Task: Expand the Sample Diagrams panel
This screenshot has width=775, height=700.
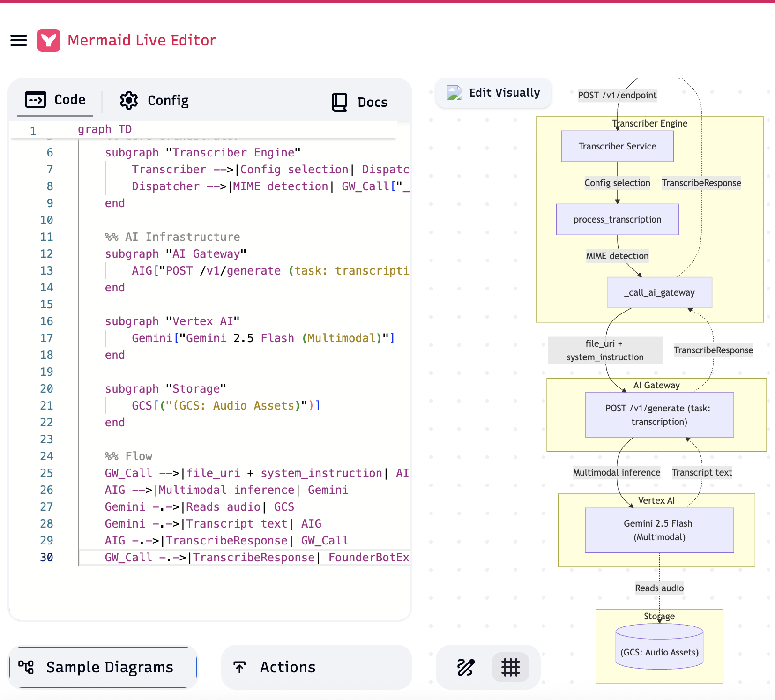Action: [x=109, y=667]
